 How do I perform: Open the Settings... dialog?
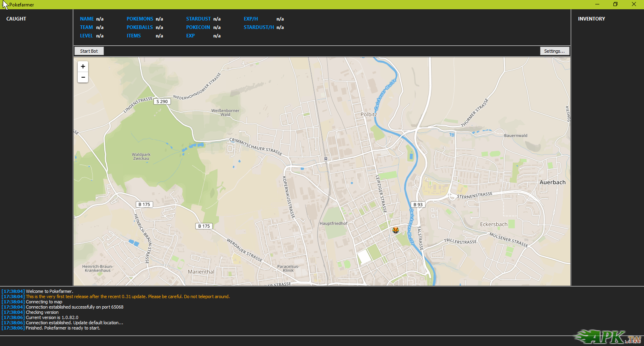[554, 51]
